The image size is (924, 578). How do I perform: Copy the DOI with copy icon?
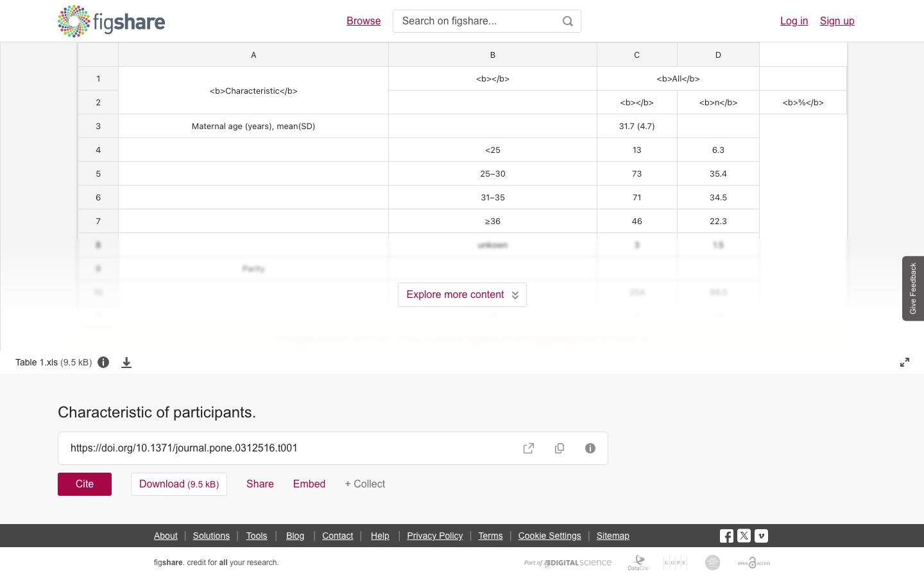560,448
